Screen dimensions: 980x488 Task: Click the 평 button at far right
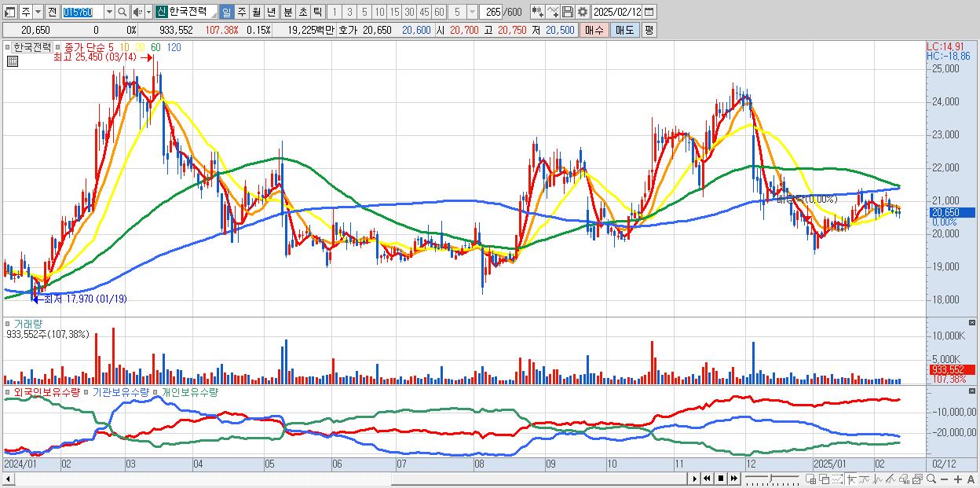click(x=649, y=30)
